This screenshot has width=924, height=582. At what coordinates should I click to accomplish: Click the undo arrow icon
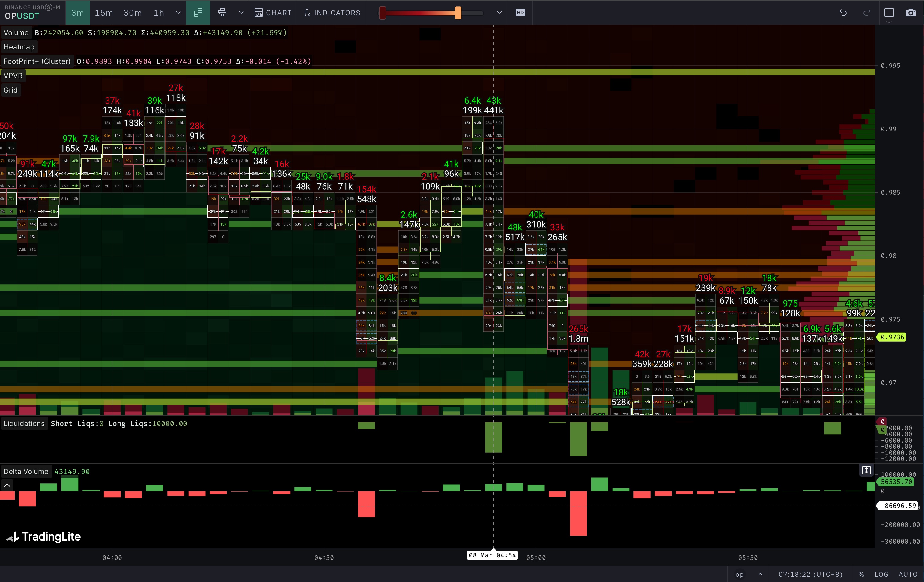click(x=843, y=13)
